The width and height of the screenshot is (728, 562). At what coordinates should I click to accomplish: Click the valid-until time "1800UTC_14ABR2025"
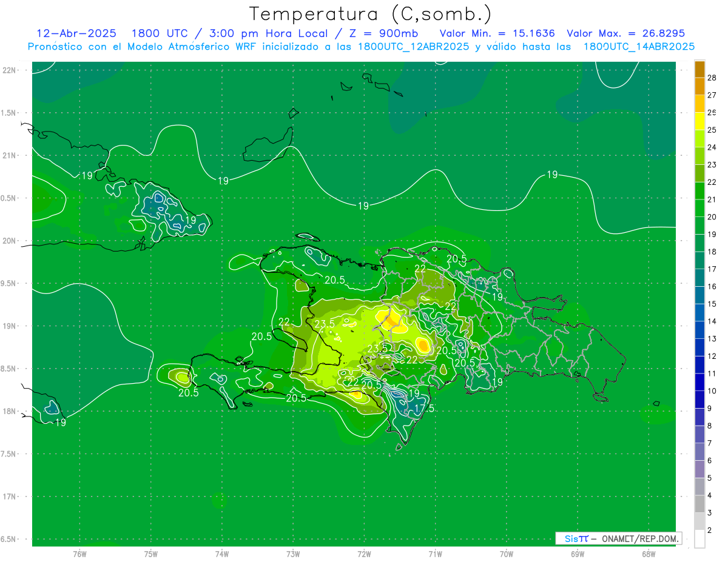click(x=639, y=47)
